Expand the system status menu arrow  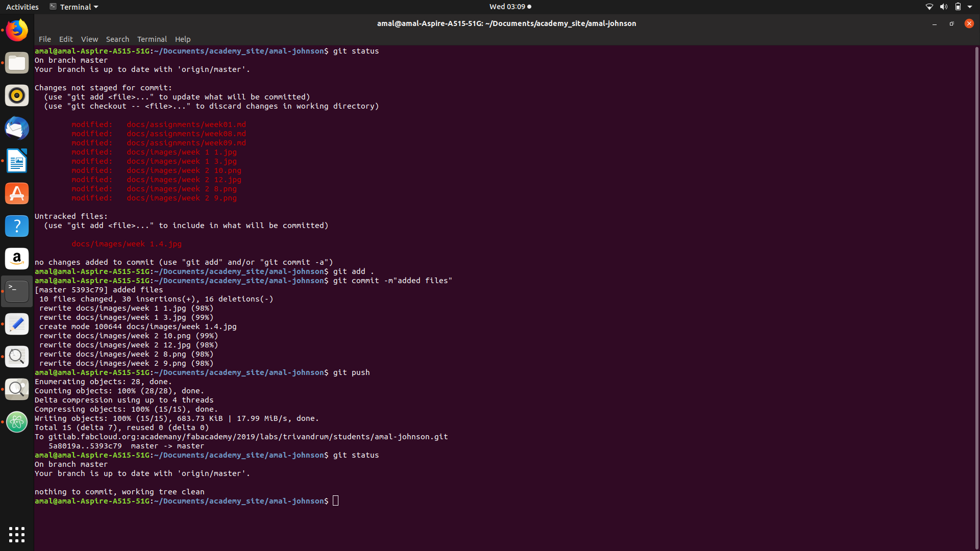[x=970, y=7]
